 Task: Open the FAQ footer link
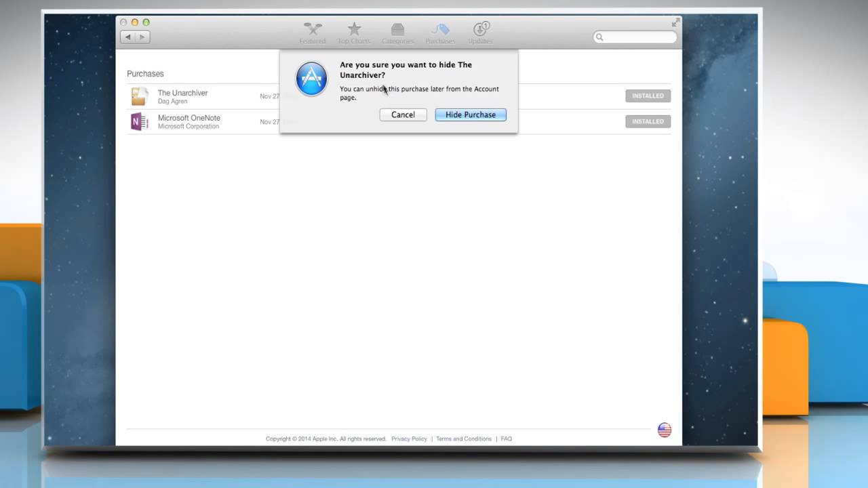click(x=507, y=439)
